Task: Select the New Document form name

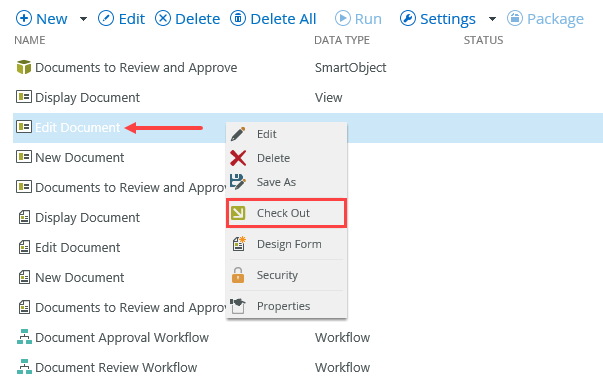Action: 80,277
